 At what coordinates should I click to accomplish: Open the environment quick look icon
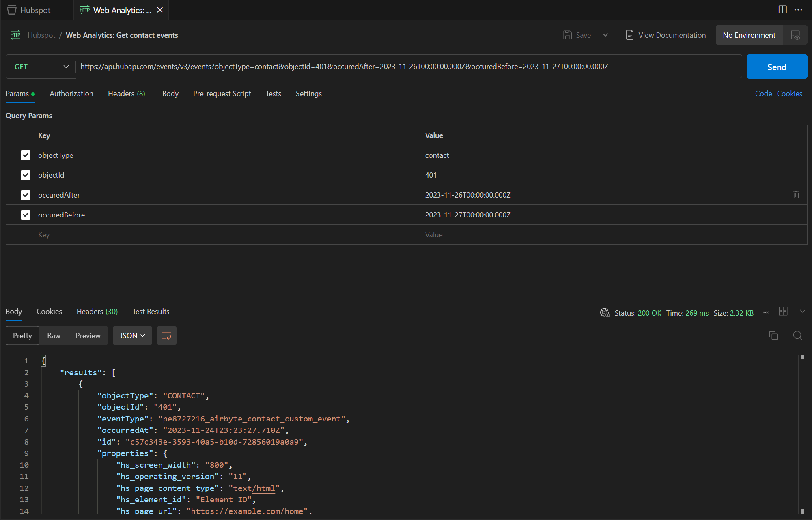(795, 35)
